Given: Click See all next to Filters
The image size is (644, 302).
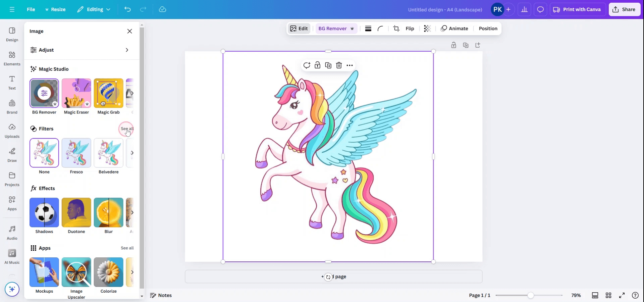Looking at the screenshot, I should point(127,129).
